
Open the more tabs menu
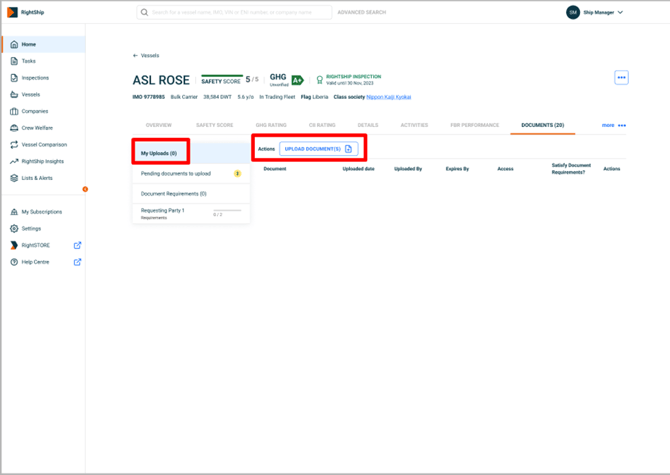point(613,126)
